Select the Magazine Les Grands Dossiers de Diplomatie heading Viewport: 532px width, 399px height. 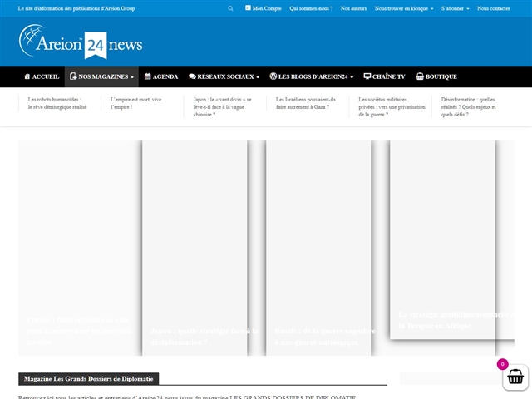pos(88,378)
